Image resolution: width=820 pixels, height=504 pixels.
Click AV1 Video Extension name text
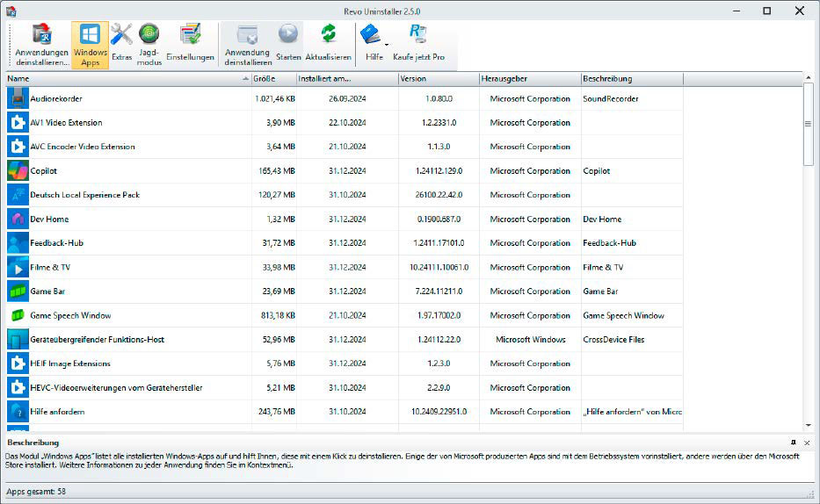[x=67, y=123]
